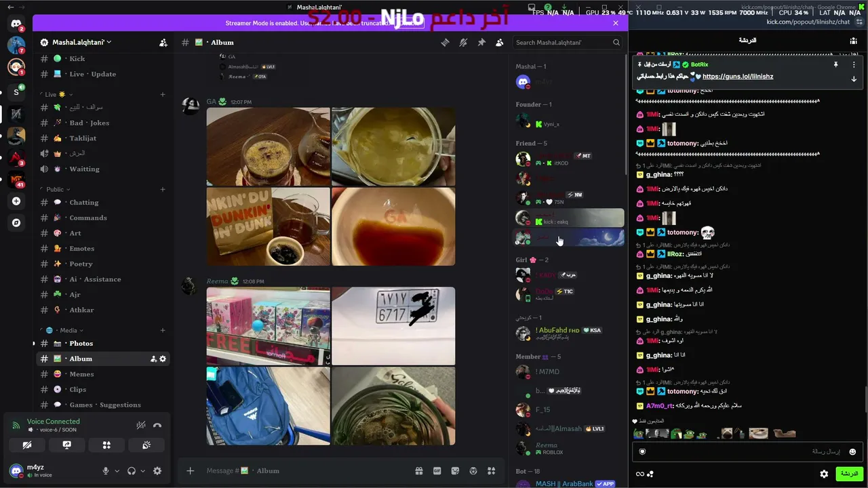Open the Bad · Jokes channel
868x488 pixels.
102,123
